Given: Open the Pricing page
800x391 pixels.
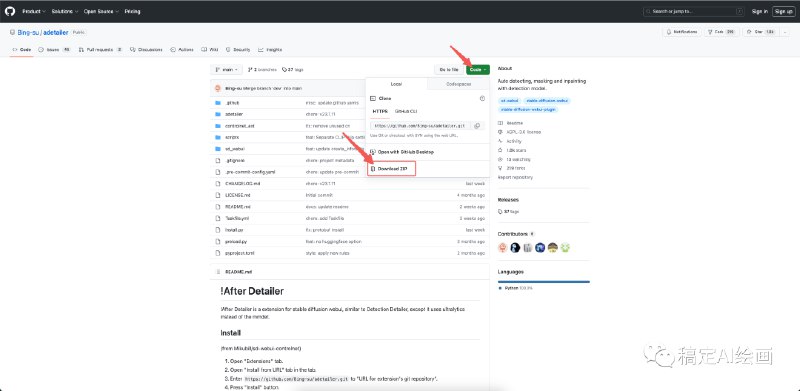Looking at the screenshot, I should pyautogui.click(x=132, y=11).
